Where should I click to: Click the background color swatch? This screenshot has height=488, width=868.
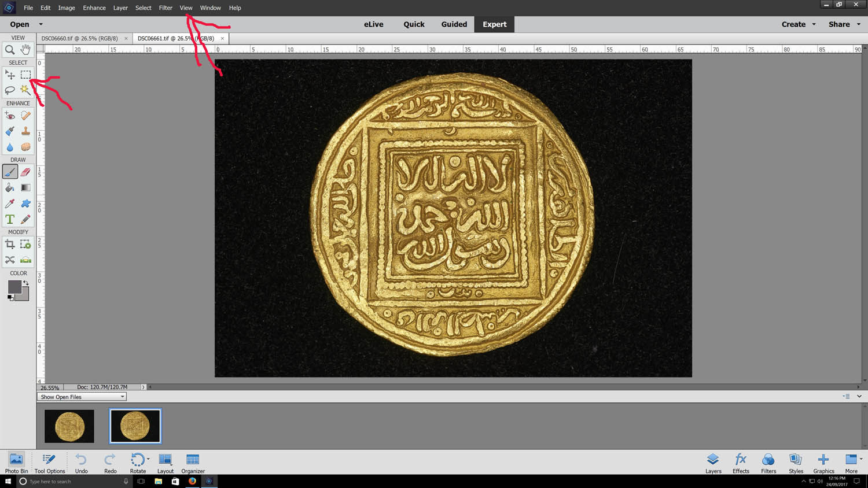tap(25, 296)
